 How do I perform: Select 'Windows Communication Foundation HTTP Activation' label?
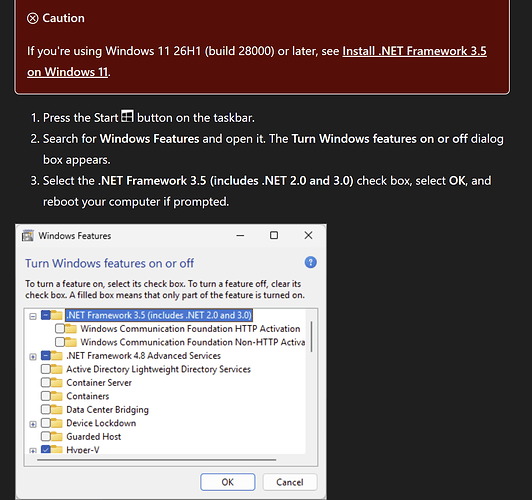(190, 329)
